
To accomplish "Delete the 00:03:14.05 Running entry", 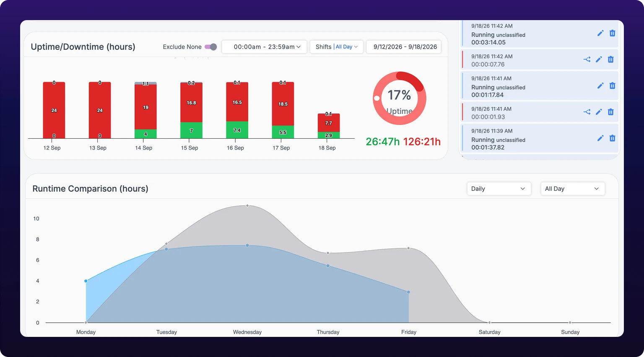I will tap(612, 33).
